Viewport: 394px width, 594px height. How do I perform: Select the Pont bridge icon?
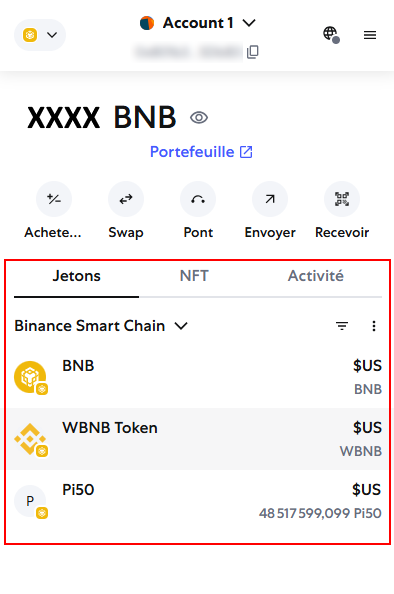(198, 199)
